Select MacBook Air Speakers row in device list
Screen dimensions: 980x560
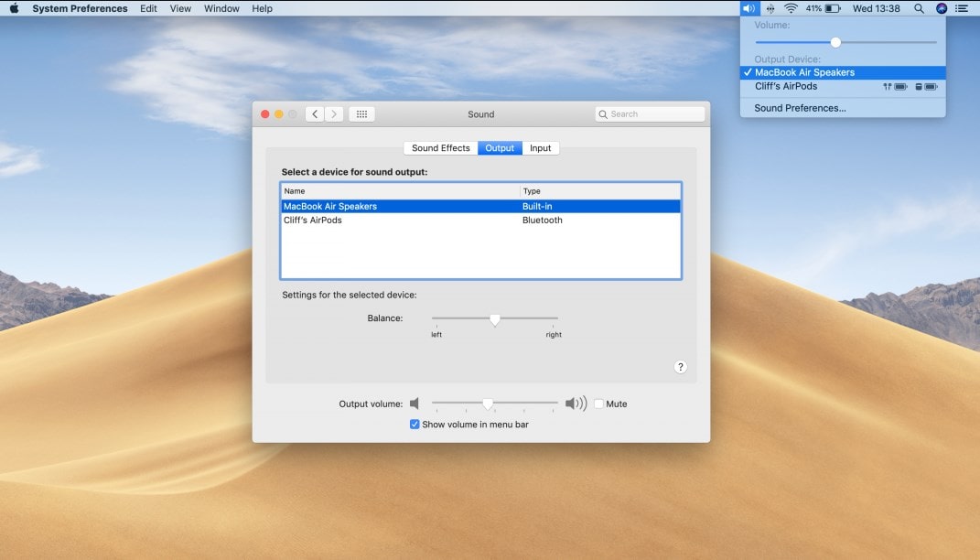pyautogui.click(x=480, y=206)
